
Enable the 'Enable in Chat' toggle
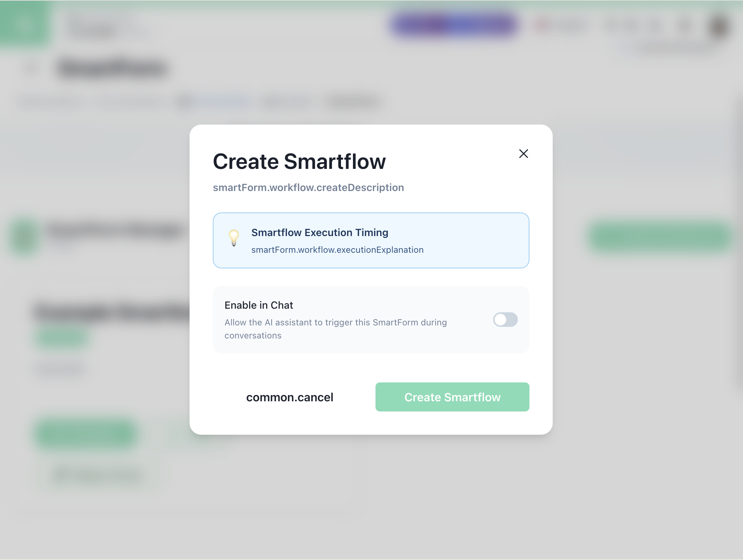(x=505, y=320)
